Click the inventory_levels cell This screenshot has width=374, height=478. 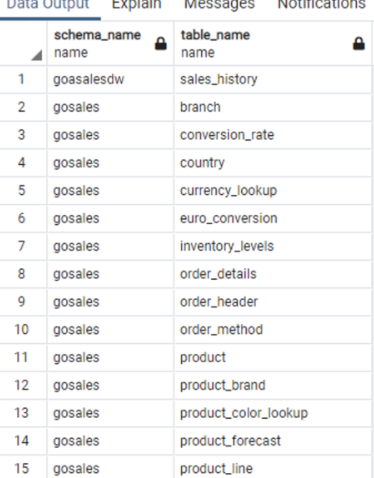point(273,246)
